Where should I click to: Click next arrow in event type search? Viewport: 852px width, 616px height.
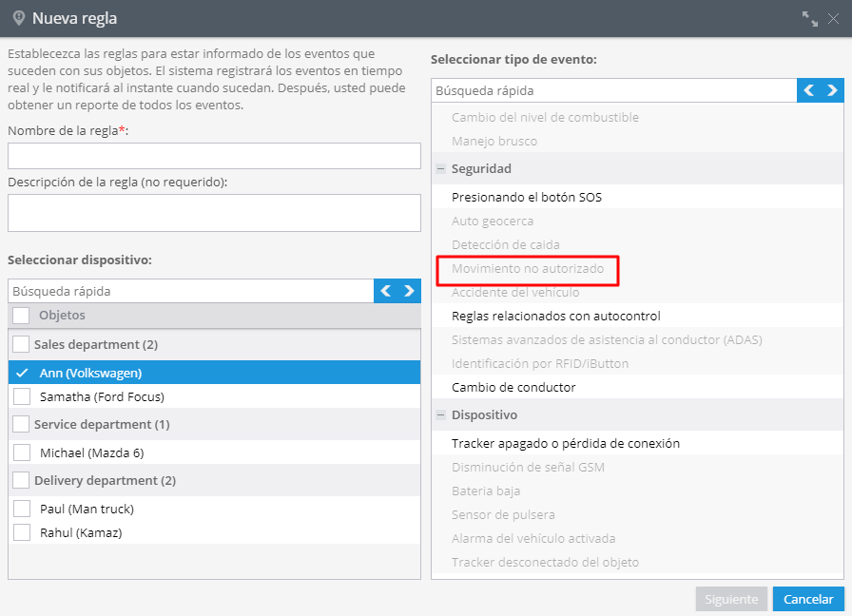(833, 90)
